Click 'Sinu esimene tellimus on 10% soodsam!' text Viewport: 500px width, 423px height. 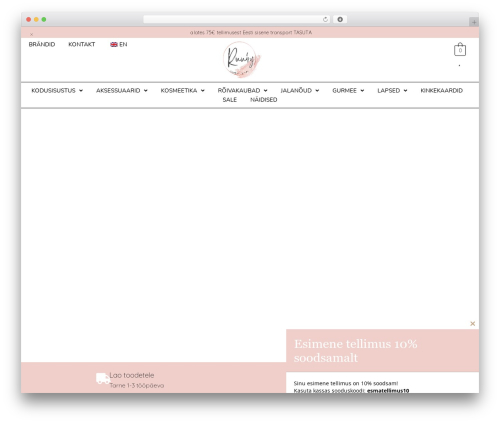(346, 383)
